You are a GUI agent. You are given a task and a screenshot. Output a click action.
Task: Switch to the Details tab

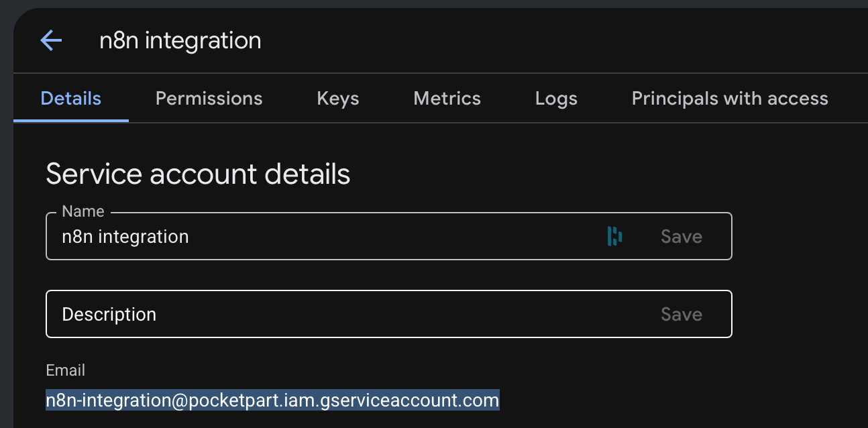71,99
